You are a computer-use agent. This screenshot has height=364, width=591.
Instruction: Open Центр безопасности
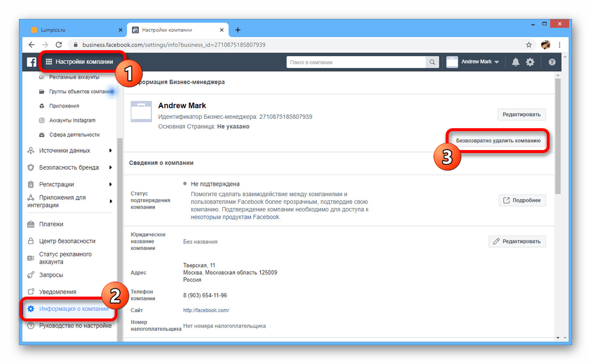pyautogui.click(x=67, y=241)
